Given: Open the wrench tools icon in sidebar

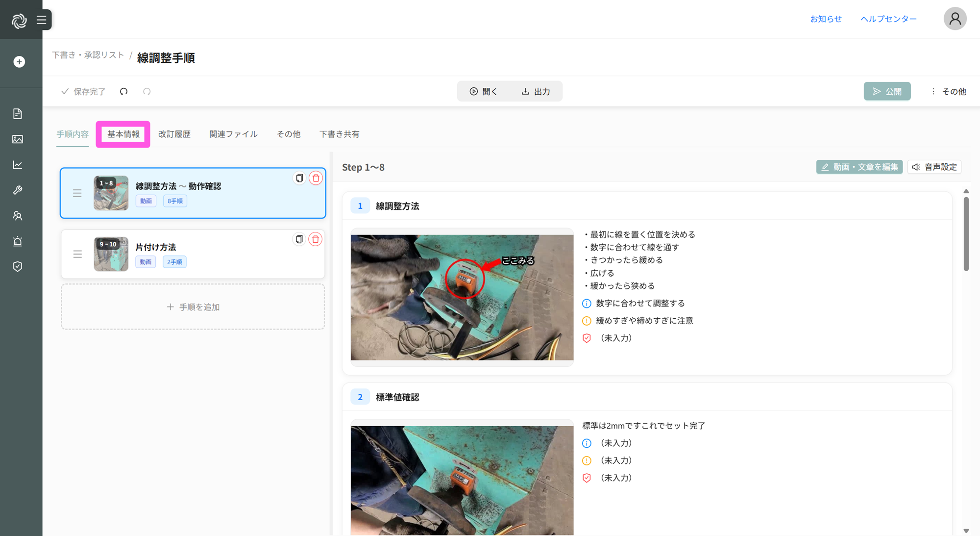Looking at the screenshot, I should pos(18,190).
